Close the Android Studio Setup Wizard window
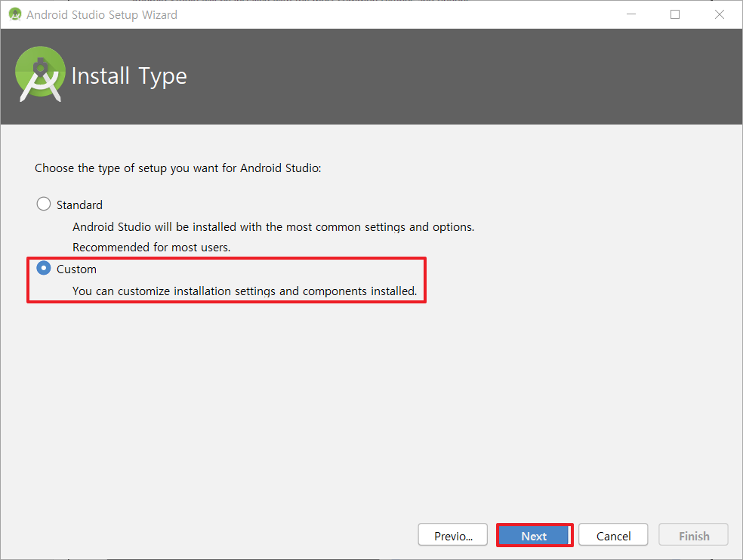743x560 pixels. click(720, 14)
